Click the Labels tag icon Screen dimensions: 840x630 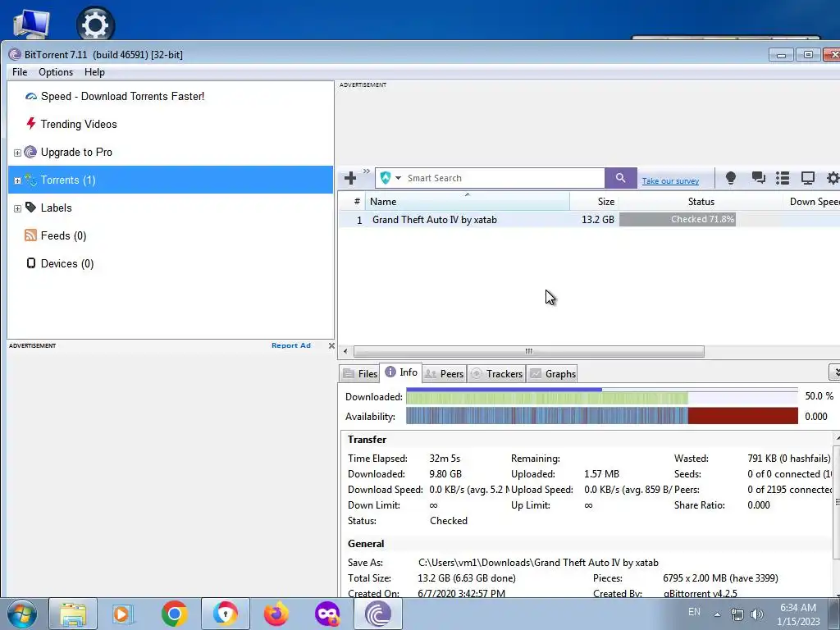[30, 208]
